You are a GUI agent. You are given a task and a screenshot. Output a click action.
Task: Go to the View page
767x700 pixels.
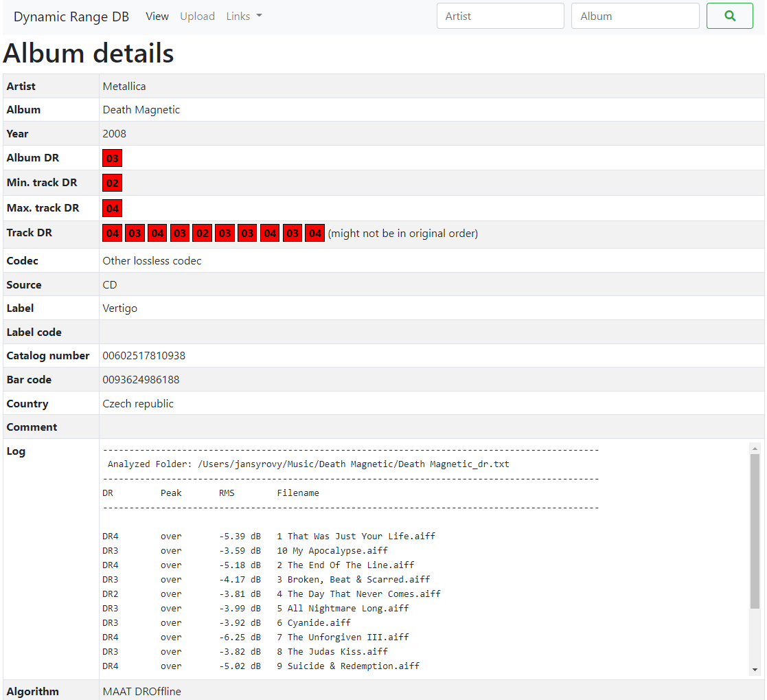(x=157, y=16)
